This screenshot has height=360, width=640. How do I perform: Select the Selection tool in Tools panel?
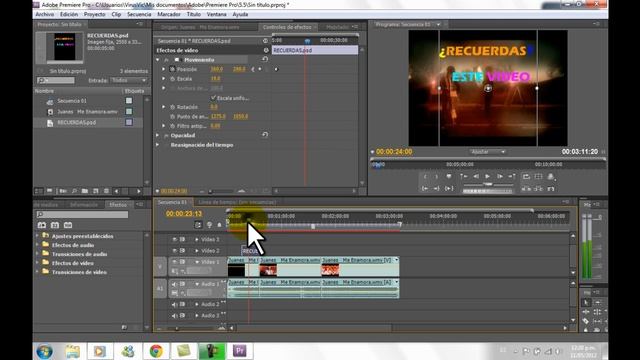coord(586,302)
